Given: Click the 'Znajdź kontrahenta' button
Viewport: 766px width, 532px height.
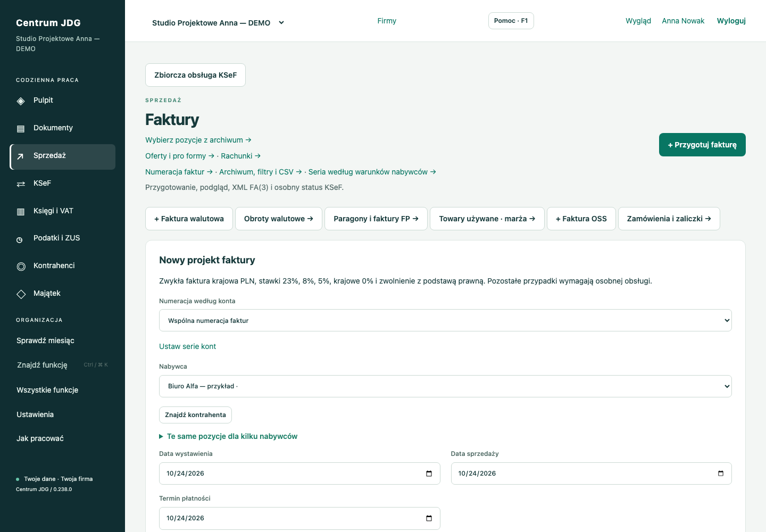Looking at the screenshot, I should (x=195, y=415).
